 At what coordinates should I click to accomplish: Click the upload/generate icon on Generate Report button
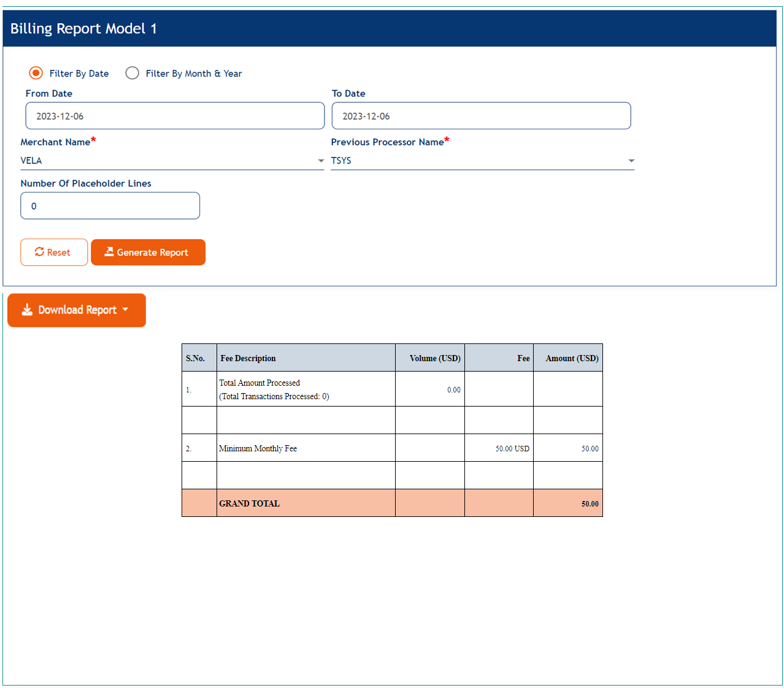pyautogui.click(x=109, y=251)
